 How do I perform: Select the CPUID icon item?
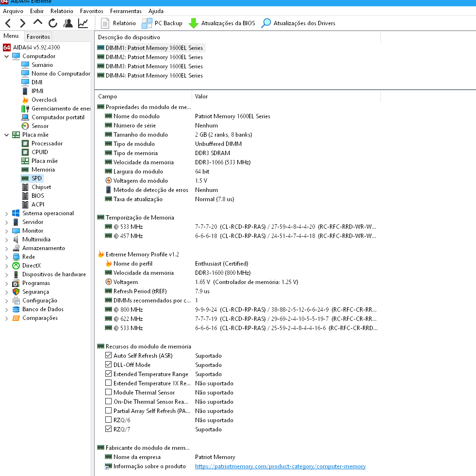click(25, 152)
